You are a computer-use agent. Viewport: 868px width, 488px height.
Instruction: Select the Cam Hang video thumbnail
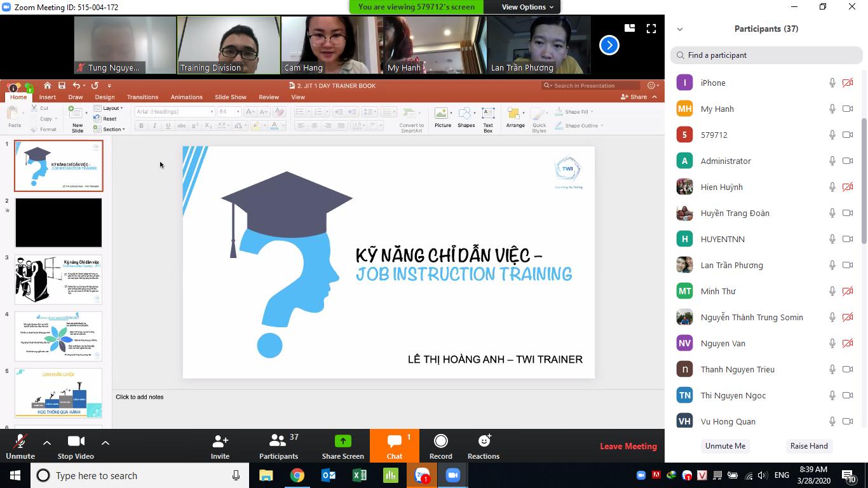(331, 45)
